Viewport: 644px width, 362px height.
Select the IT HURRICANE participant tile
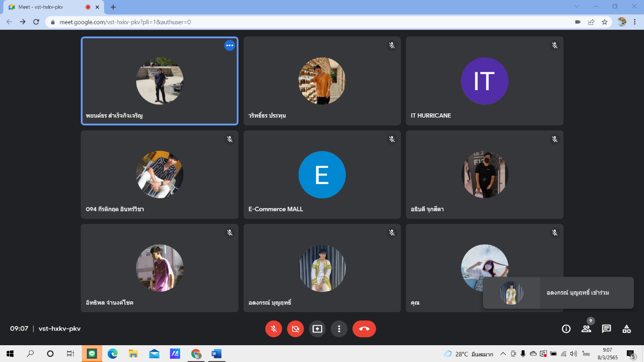click(x=484, y=81)
